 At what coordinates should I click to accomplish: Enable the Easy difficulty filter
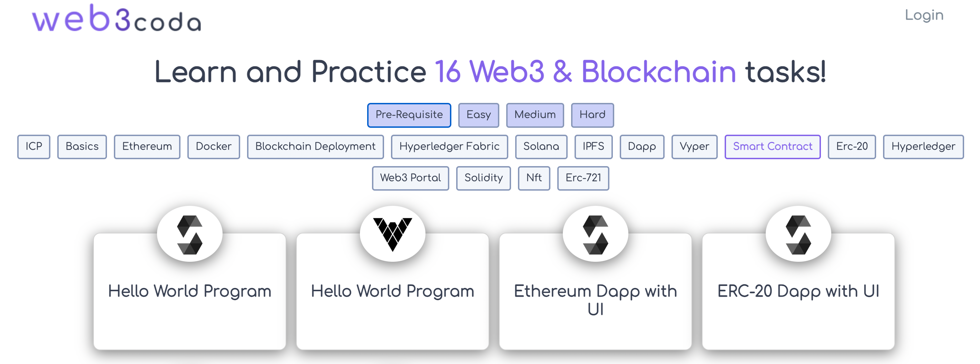pos(478,115)
